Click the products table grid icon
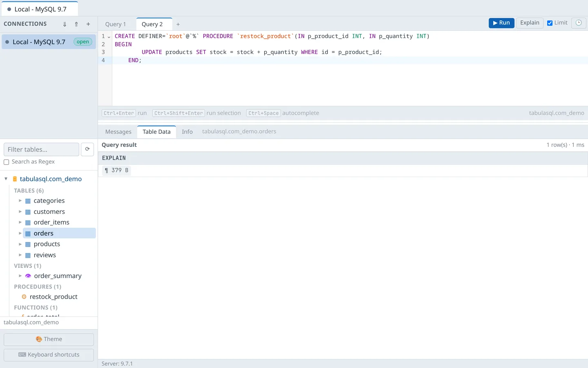Screen dimensions: 588x368 click(x=28, y=244)
